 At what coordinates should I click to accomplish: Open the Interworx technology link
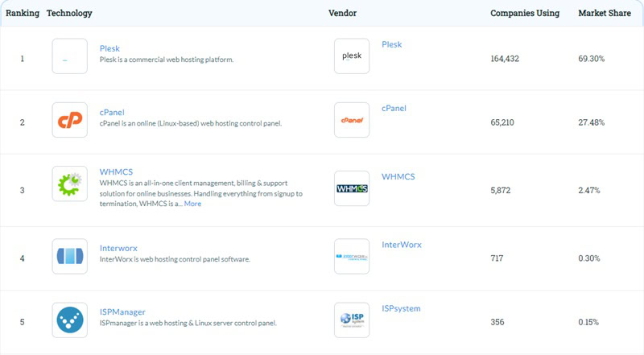118,248
